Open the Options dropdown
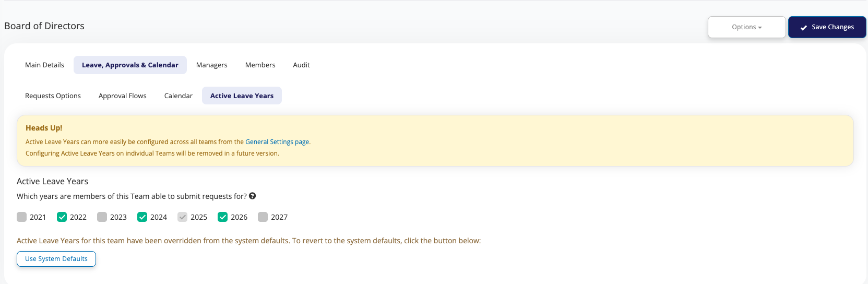Viewport: 868px width, 284px height. click(746, 27)
